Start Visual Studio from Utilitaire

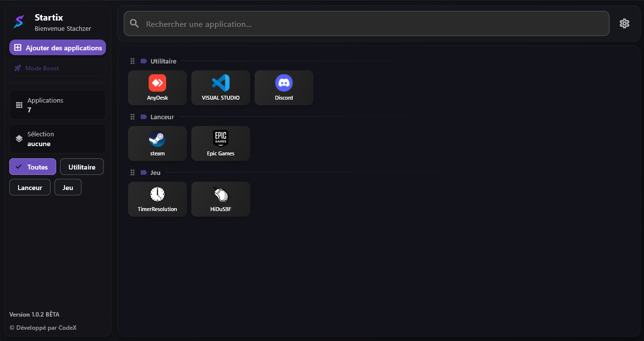coord(220,87)
